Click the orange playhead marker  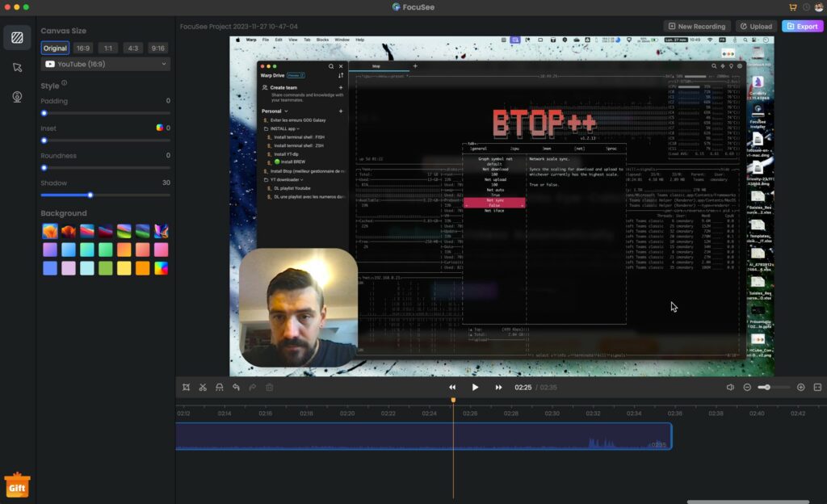453,400
